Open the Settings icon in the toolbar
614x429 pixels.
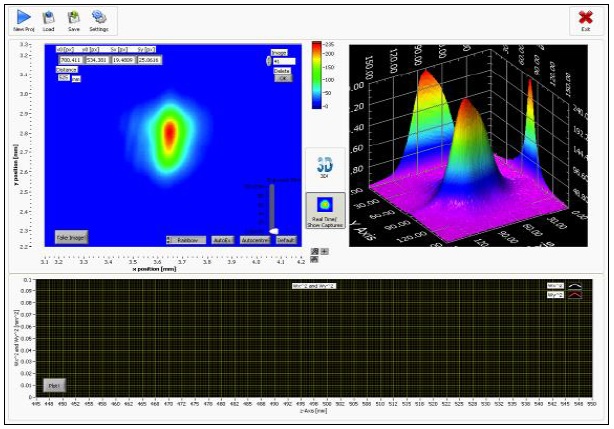pos(99,20)
